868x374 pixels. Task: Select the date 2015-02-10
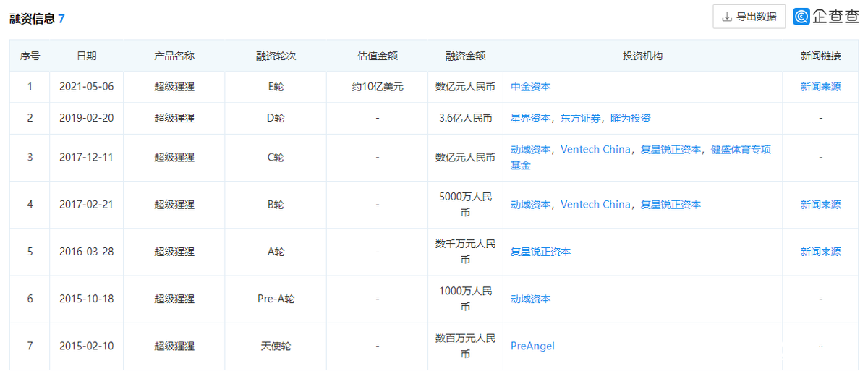pyautogui.click(x=86, y=346)
